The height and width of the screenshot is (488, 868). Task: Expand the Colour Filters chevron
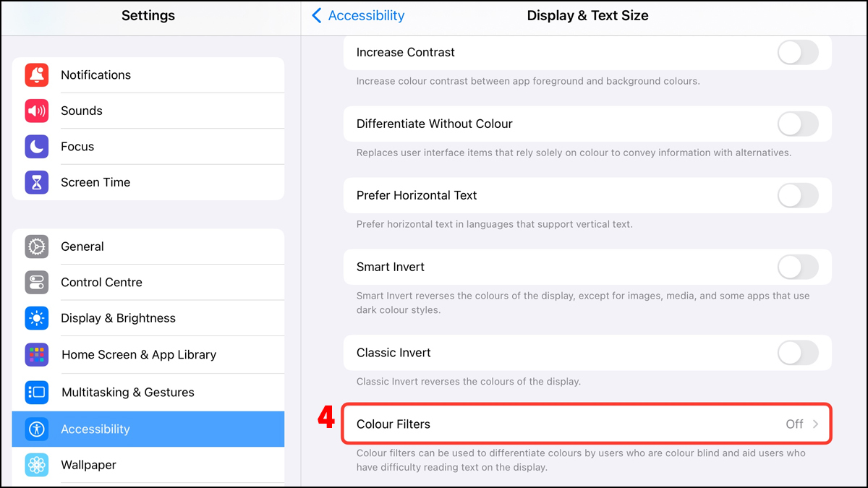[816, 424]
